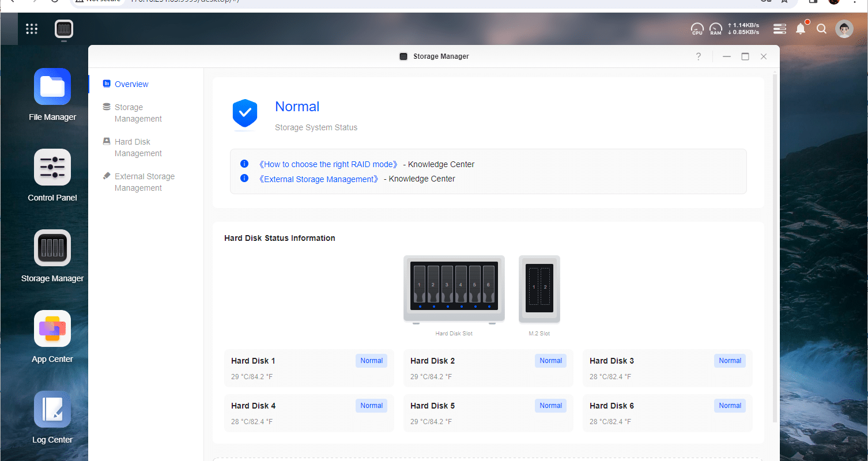Check the RAM usage gauge
This screenshot has width=868, height=461.
(716, 29)
